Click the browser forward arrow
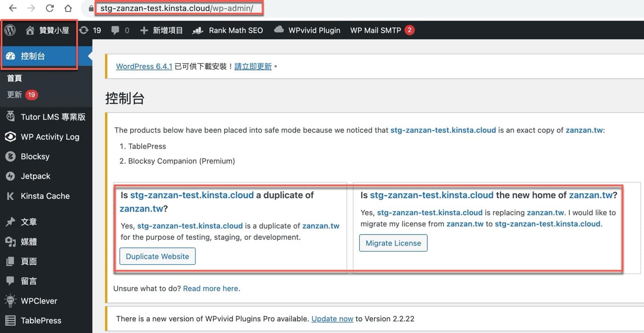This screenshot has height=333, width=644. click(x=31, y=8)
